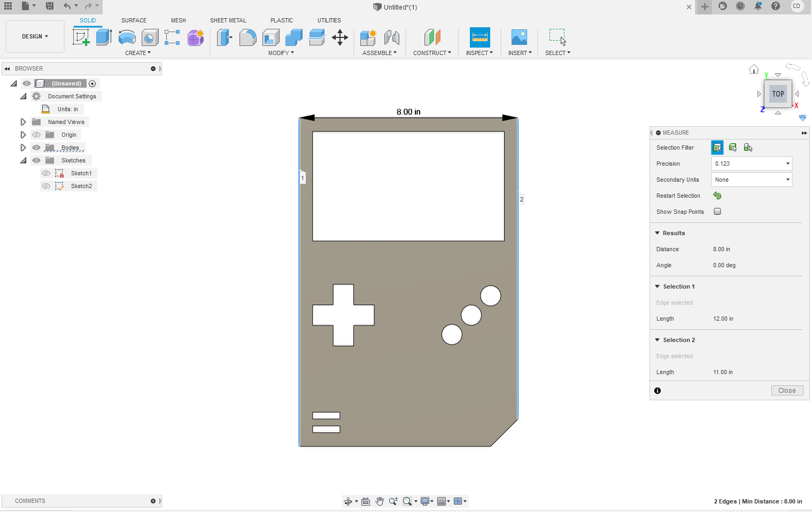Click the TOP face of the ViewCube
Viewport: 812px width, 512px height.
(778, 94)
